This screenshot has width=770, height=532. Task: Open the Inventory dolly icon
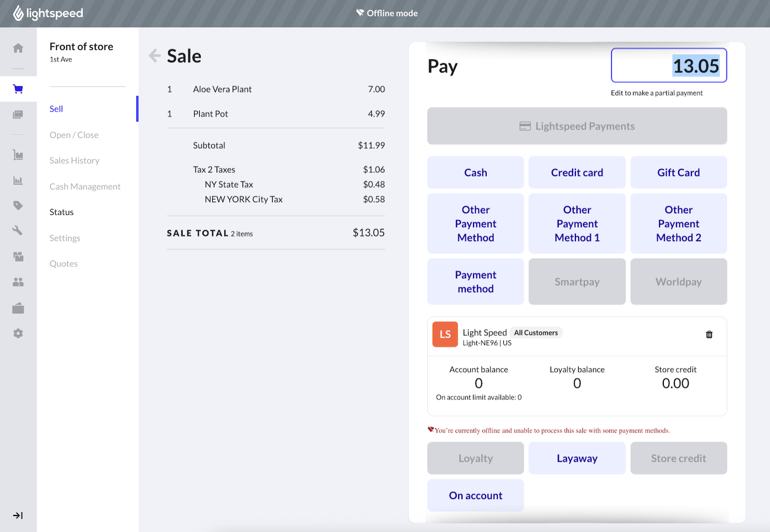click(18, 155)
